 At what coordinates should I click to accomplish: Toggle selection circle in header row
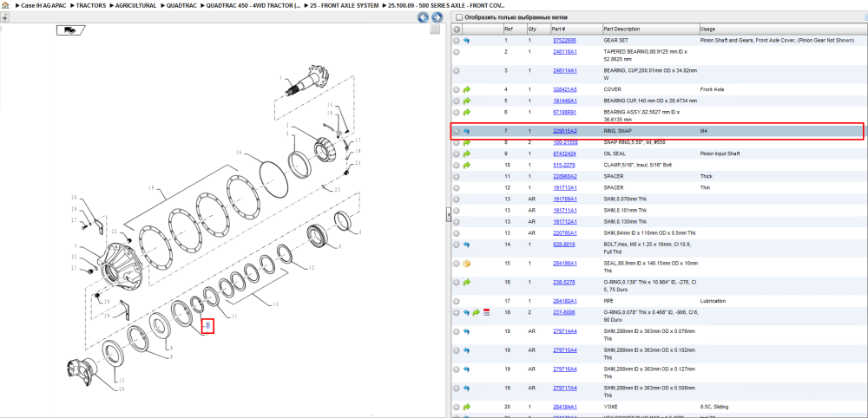pos(457,29)
